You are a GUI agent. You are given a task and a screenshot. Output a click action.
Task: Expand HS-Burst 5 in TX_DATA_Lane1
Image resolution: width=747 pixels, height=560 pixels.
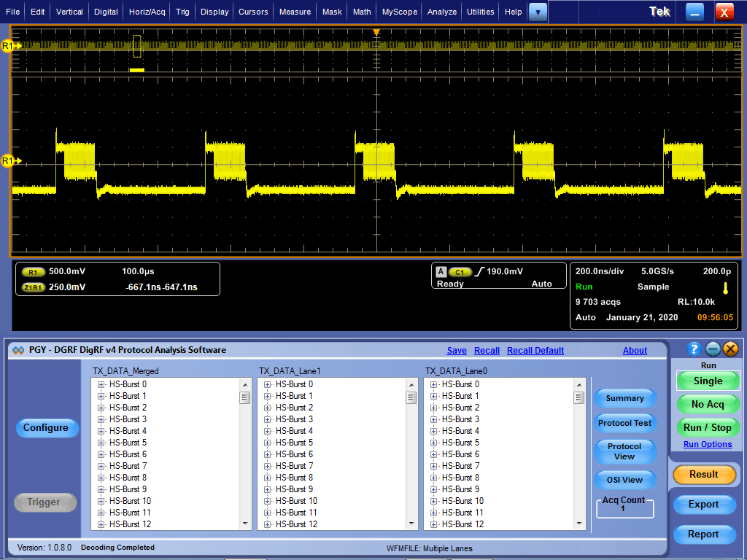pyautogui.click(x=268, y=443)
